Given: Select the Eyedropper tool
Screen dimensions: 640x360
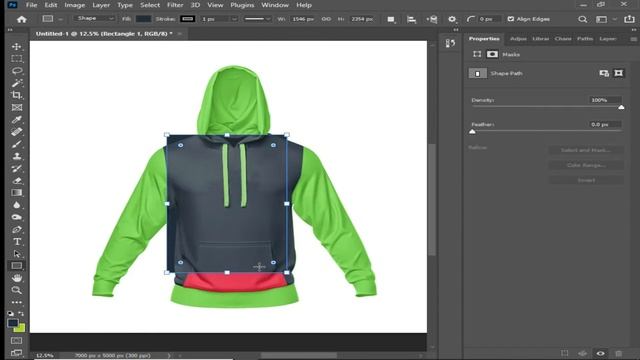Looking at the screenshot, I should point(17,120).
